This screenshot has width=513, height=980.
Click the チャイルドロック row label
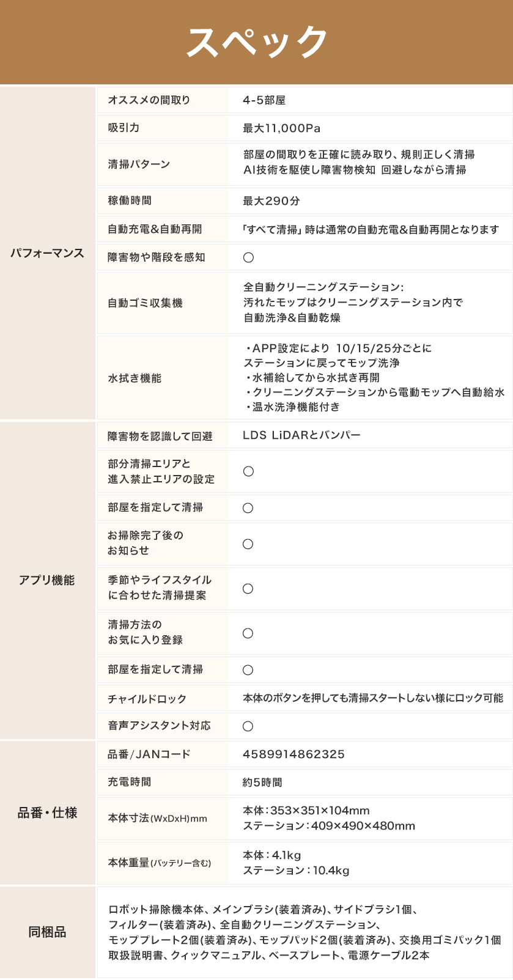click(x=147, y=698)
